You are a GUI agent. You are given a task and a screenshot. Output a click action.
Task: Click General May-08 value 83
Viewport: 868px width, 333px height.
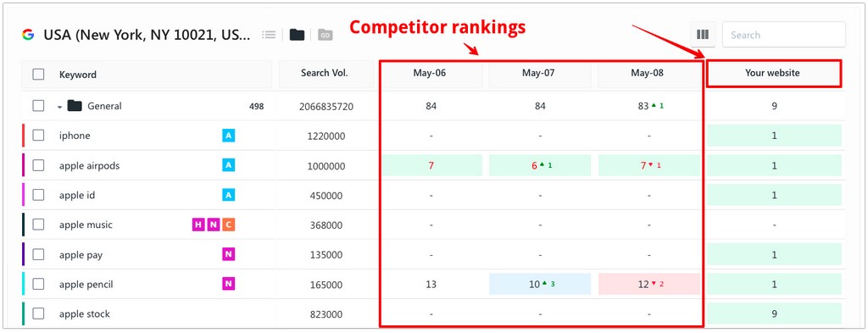click(x=643, y=106)
